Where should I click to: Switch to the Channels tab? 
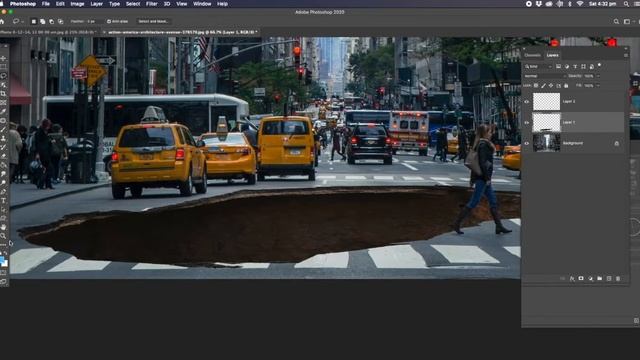(x=532, y=55)
